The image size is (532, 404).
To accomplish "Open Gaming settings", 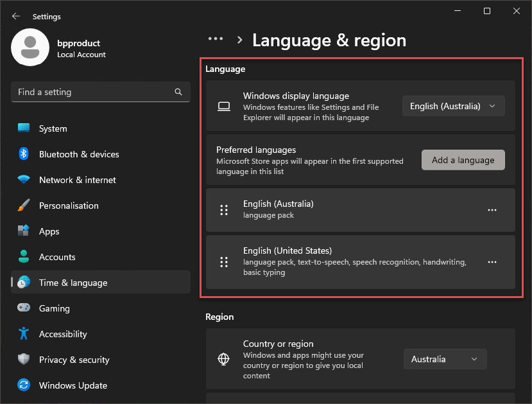I will point(101,308).
